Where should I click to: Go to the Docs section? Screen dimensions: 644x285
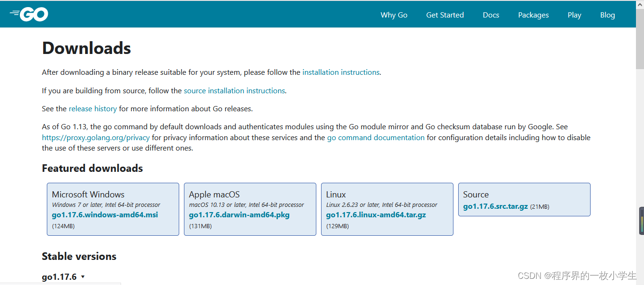(491, 15)
